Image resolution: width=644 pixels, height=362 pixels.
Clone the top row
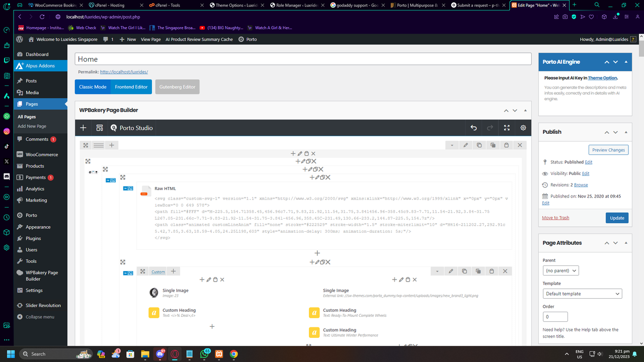tap(493, 145)
